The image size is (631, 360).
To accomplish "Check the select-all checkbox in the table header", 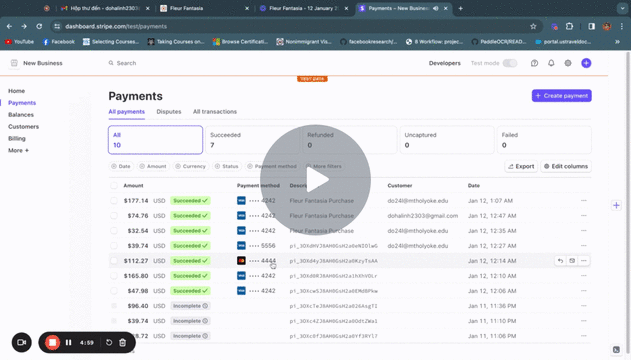I will 114,185.
